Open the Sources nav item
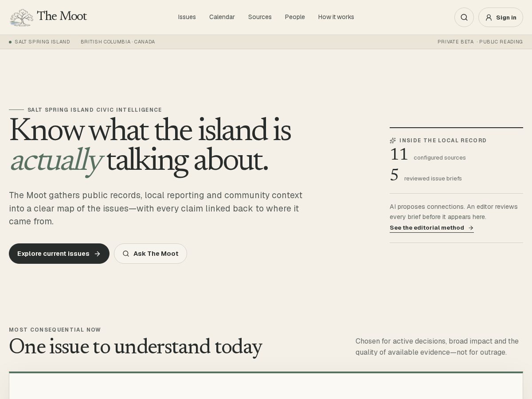The image size is (532, 399). (260, 17)
